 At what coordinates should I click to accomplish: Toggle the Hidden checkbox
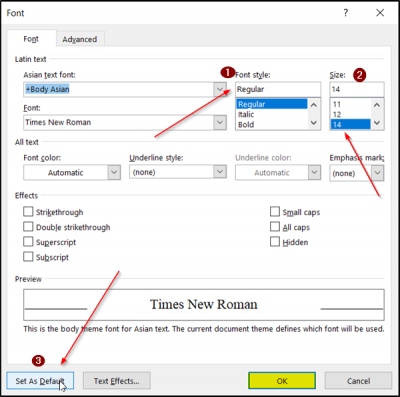coord(275,242)
